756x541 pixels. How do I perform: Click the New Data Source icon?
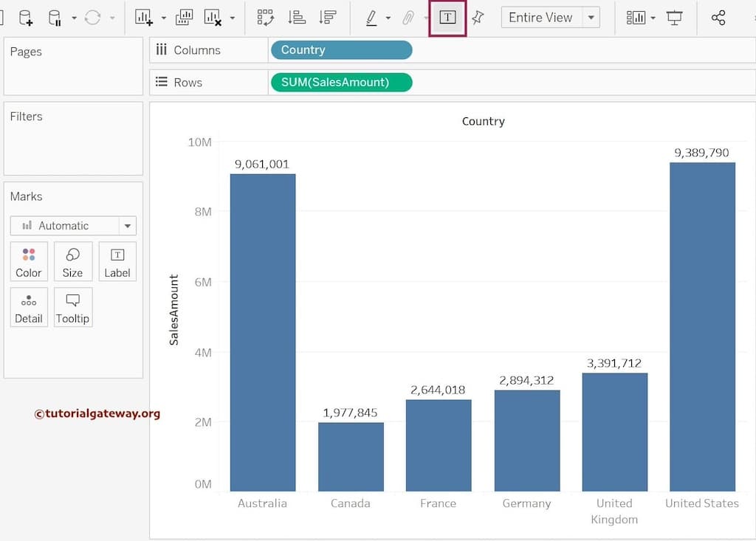pos(25,18)
